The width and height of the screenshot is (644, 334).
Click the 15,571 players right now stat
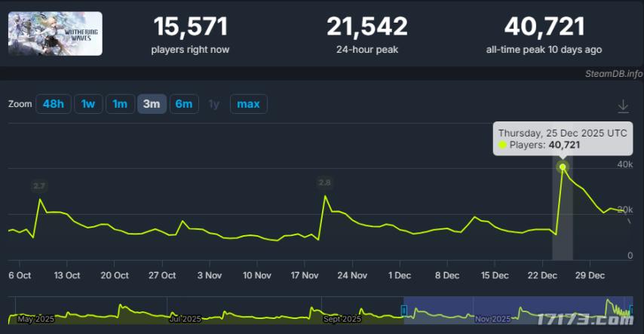click(x=190, y=34)
